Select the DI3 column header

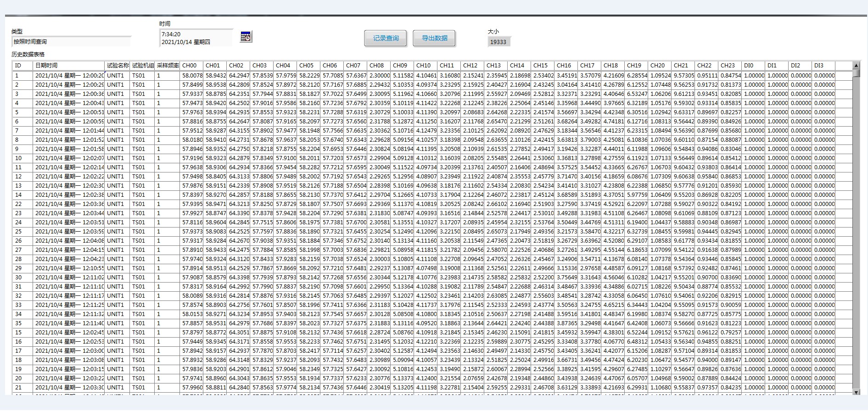pyautogui.click(x=823, y=66)
